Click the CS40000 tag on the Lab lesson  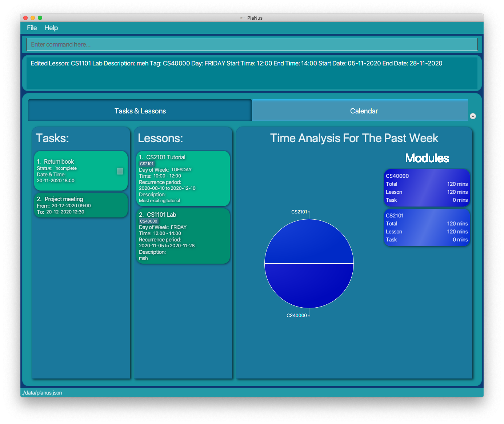149,221
